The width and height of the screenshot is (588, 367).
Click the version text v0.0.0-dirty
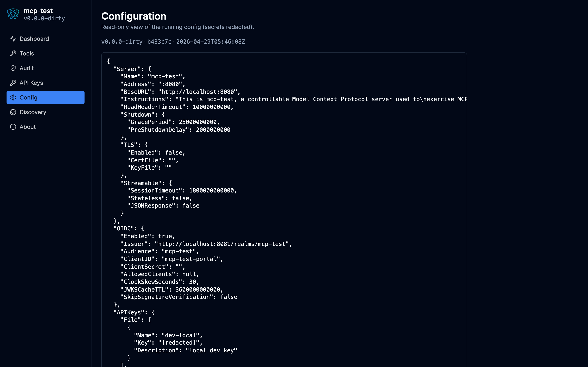[x=122, y=42]
